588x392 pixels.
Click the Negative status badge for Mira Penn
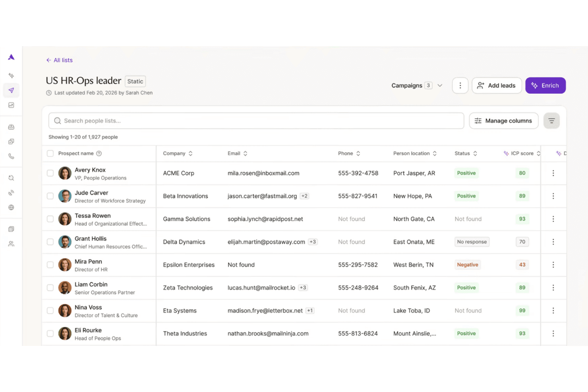(x=468, y=265)
